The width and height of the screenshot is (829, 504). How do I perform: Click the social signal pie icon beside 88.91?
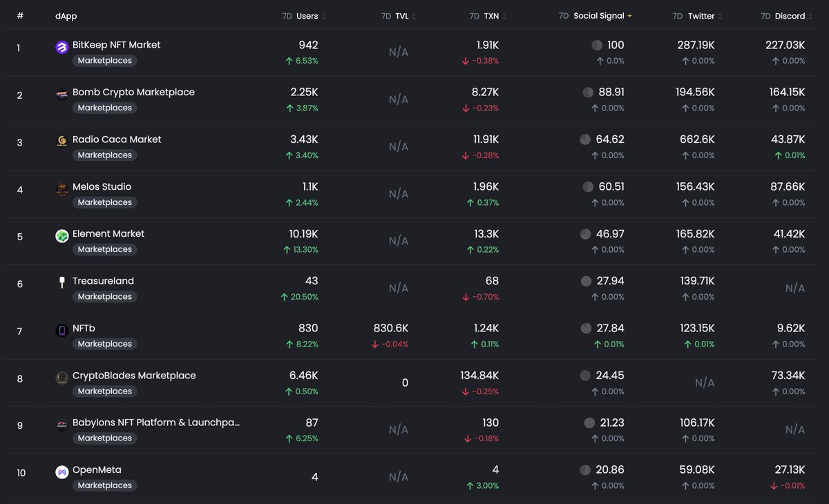point(588,92)
